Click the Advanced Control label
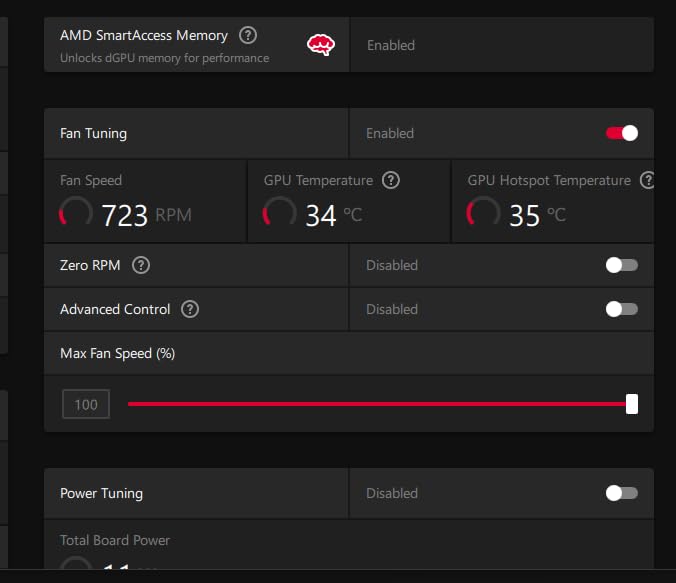This screenshot has width=676, height=583. [115, 309]
